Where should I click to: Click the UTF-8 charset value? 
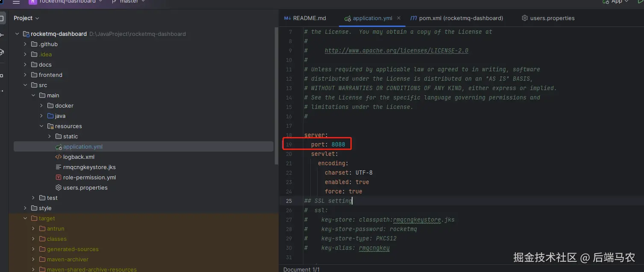click(364, 173)
